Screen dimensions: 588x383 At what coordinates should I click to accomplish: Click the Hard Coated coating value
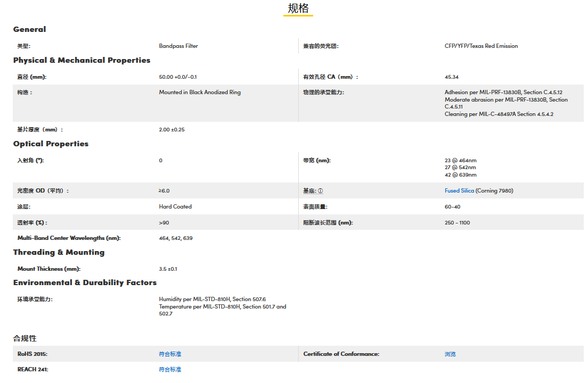[175, 206]
